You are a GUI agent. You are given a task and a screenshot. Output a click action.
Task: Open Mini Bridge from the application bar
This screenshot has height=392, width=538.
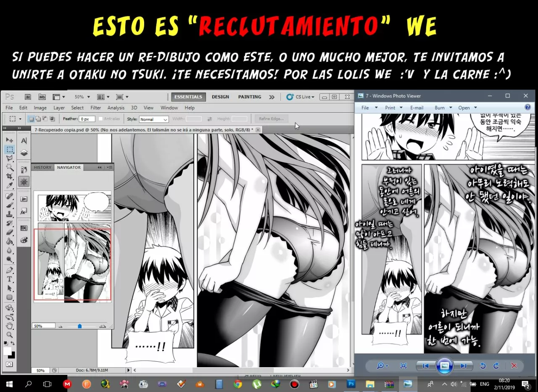42,97
